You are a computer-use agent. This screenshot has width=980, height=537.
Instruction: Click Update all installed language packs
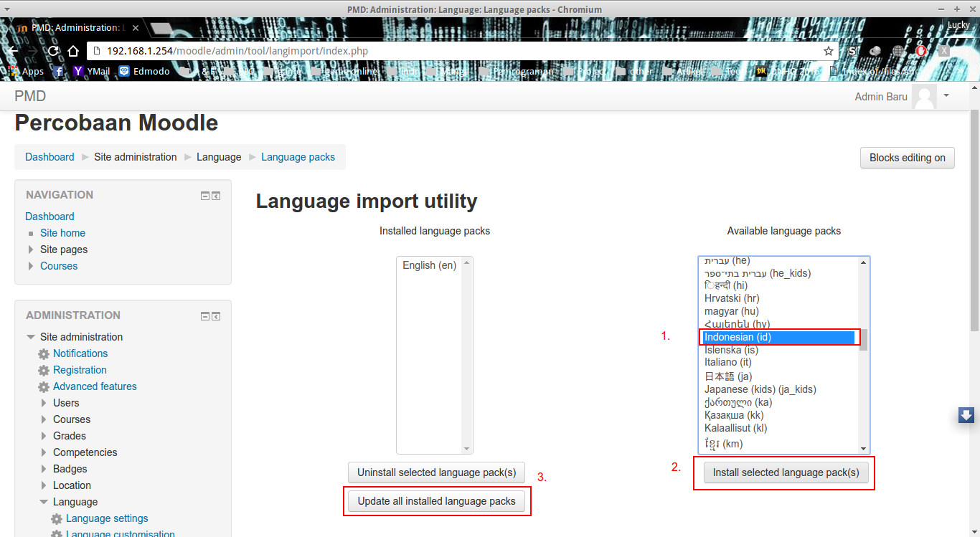pos(436,501)
